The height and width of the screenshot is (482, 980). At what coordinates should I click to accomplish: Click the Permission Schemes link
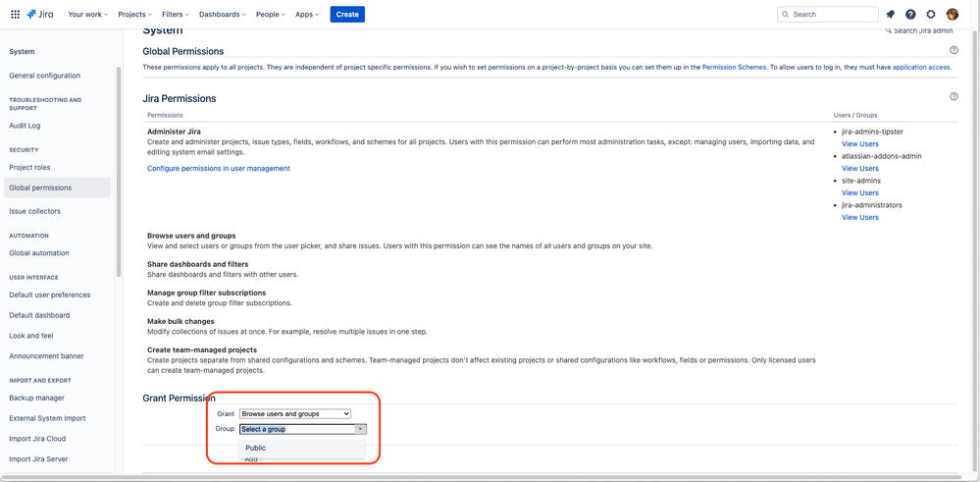(x=734, y=67)
